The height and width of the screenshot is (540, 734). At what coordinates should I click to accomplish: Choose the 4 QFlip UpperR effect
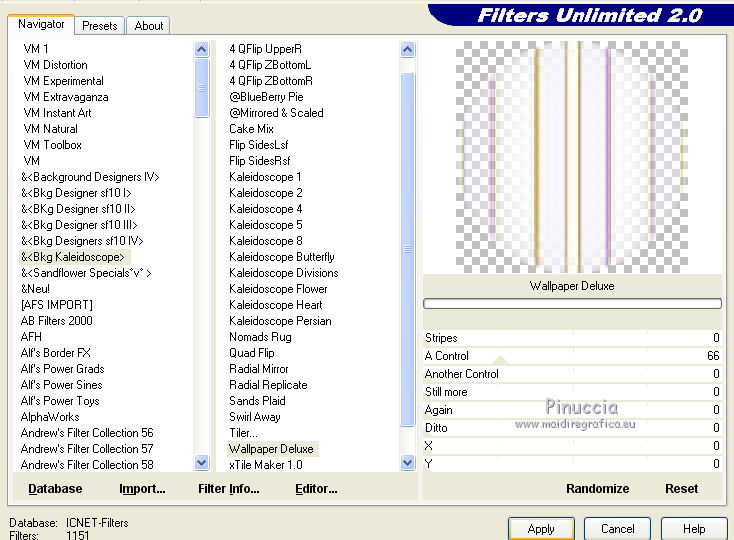(x=265, y=49)
